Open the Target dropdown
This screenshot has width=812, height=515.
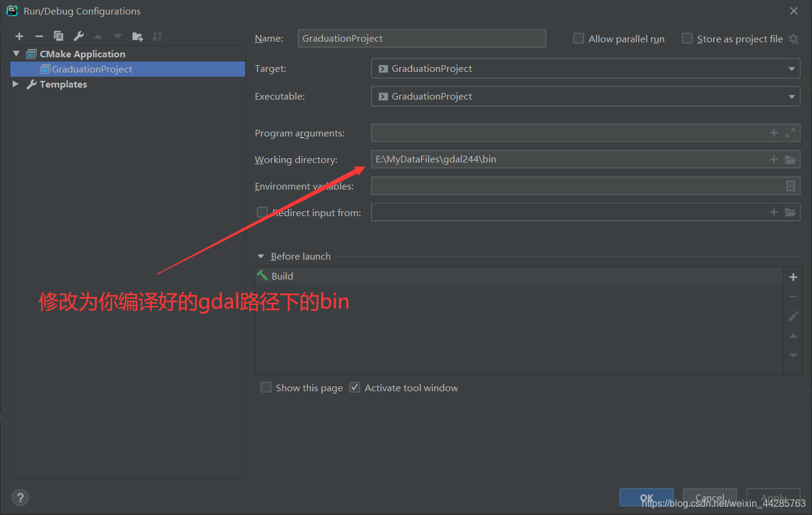586,68
